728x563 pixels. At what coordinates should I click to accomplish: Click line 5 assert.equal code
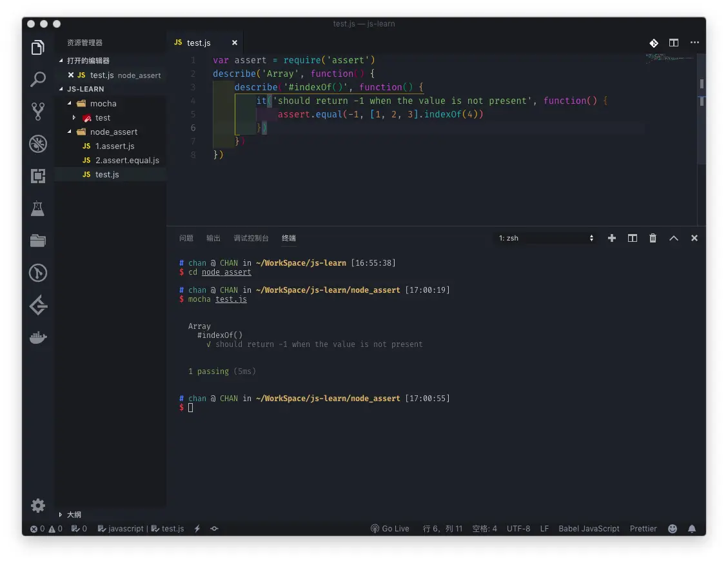point(380,114)
